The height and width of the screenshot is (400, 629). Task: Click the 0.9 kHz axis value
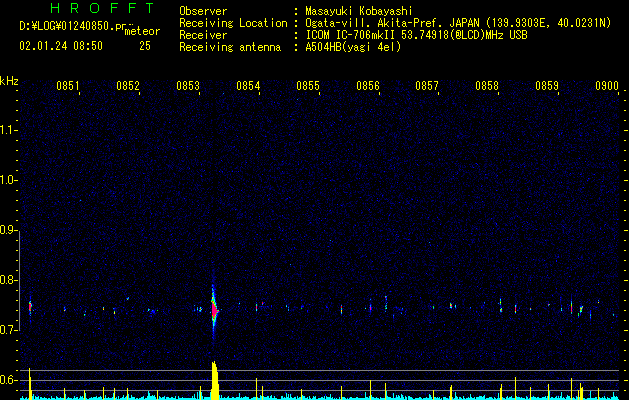9,230
